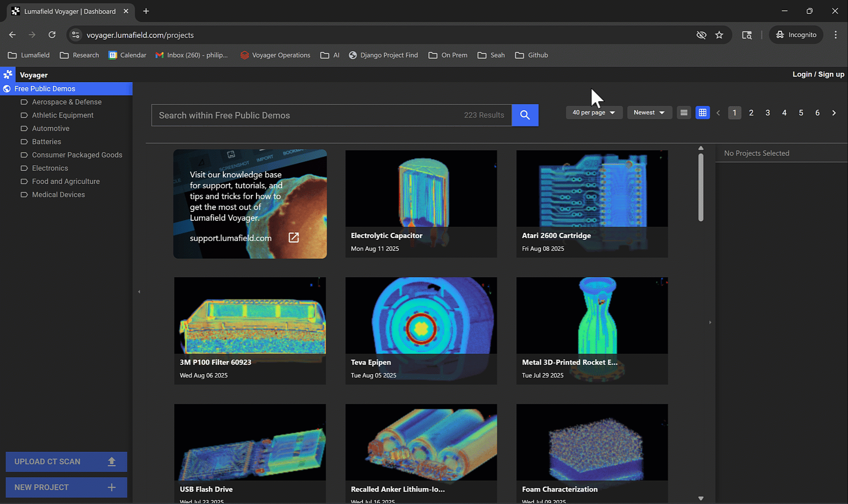Viewport: 848px width, 504px height.
Task: Click Login / Sign up link
Action: click(818, 74)
